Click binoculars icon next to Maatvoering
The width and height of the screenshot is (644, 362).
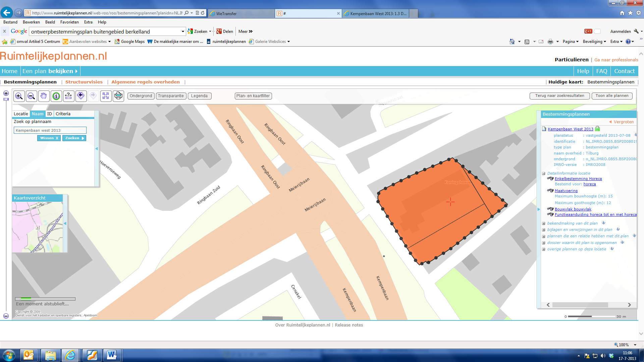pos(550,191)
